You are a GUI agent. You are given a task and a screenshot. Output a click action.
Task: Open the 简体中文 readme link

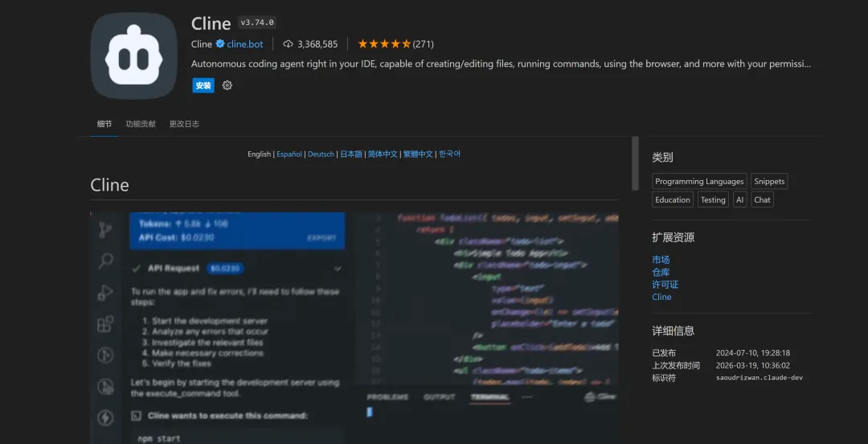(x=383, y=154)
